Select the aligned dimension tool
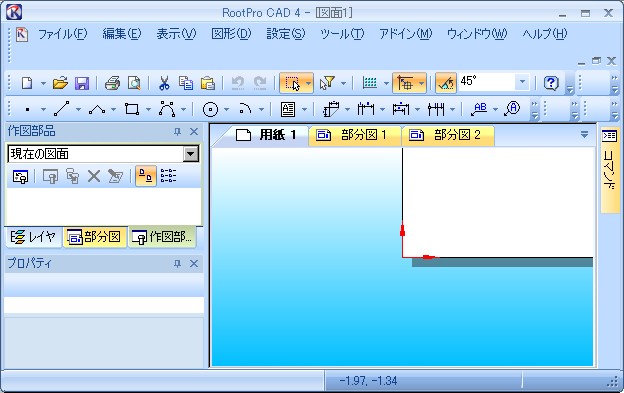 point(331,109)
